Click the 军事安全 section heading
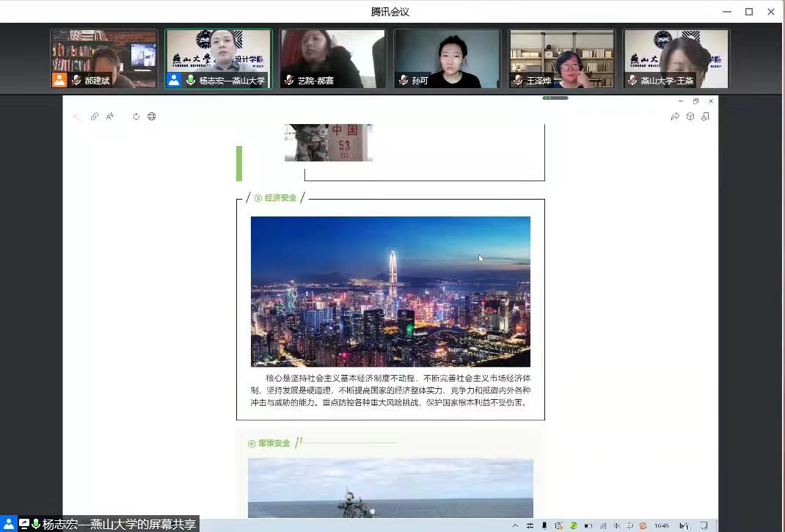This screenshot has height=532, width=785. pos(274,443)
